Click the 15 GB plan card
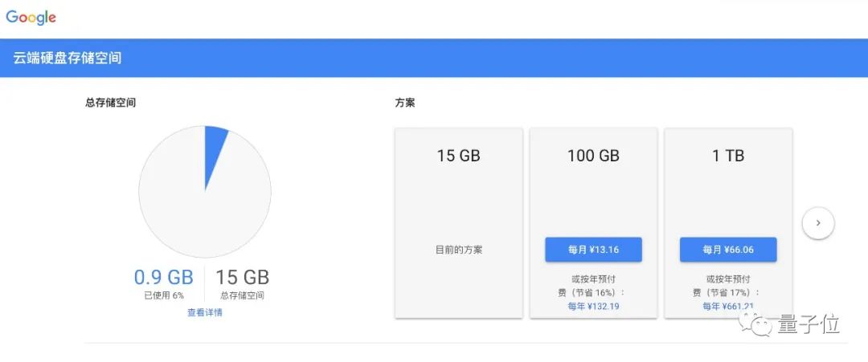The height and width of the screenshot is (362, 868). tap(458, 223)
